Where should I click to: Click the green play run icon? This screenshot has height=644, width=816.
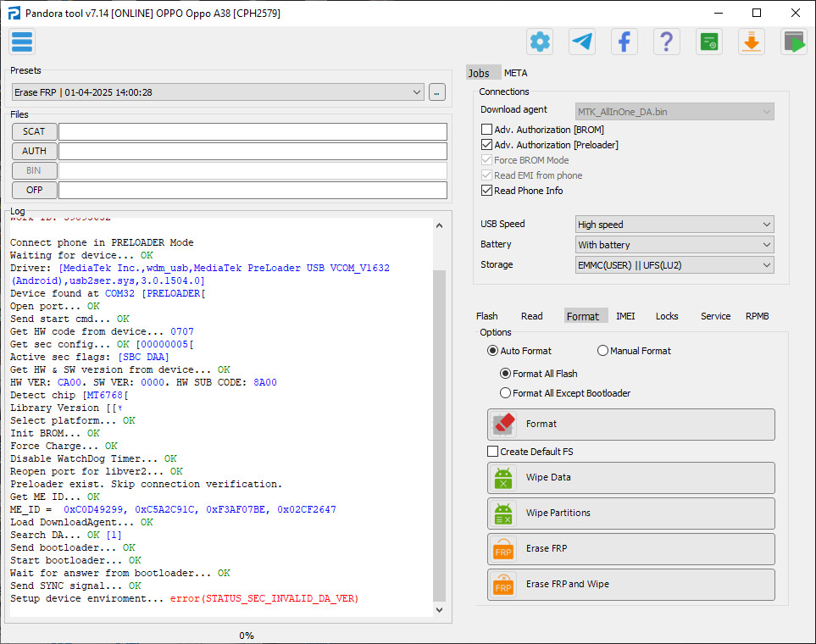click(x=793, y=42)
